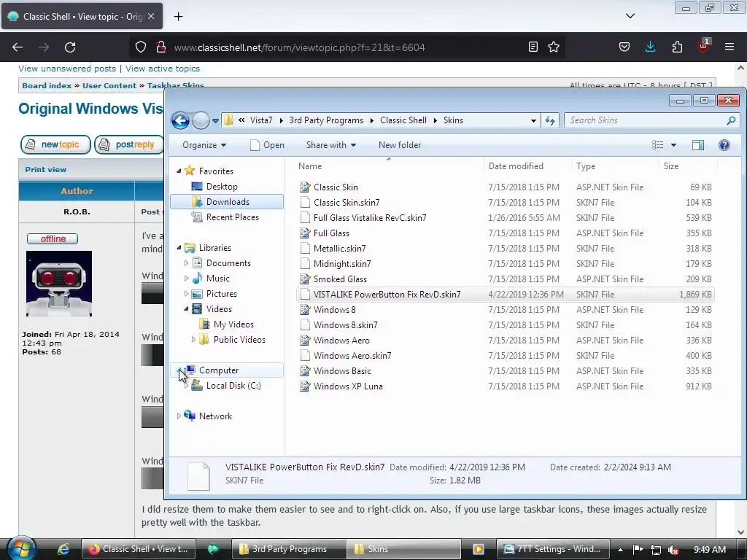Expand the Public Videos folder arrow
This screenshot has width=747, height=560.
193,340
